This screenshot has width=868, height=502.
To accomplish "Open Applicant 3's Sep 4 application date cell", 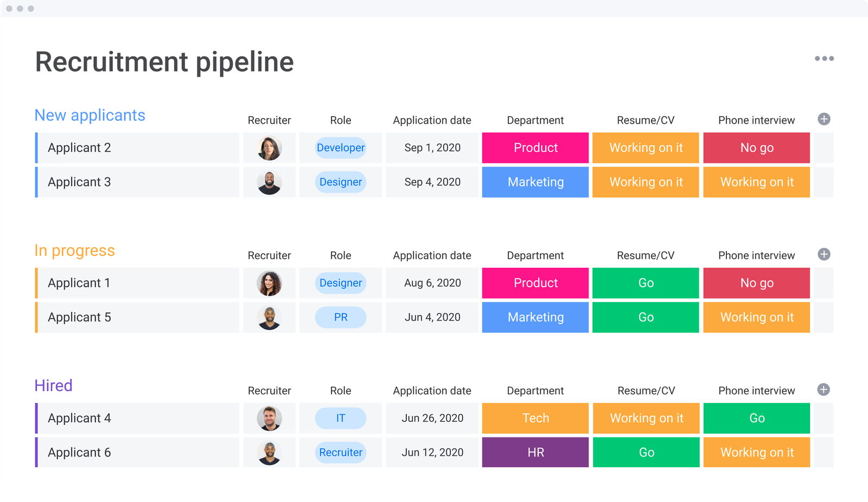I will (432, 182).
